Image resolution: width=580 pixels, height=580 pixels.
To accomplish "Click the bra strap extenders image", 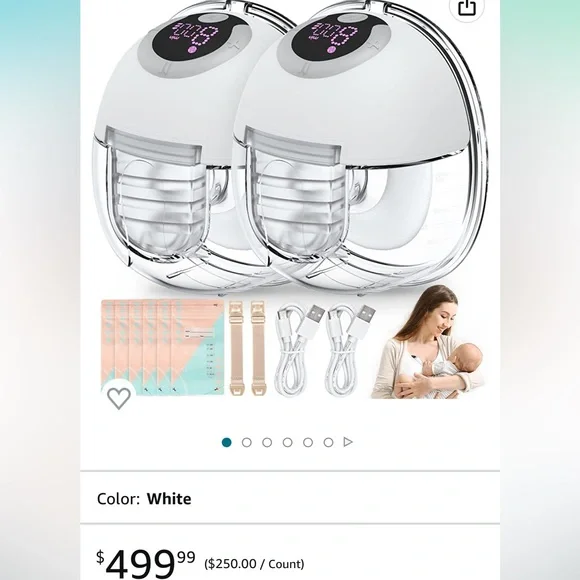I will click(247, 348).
